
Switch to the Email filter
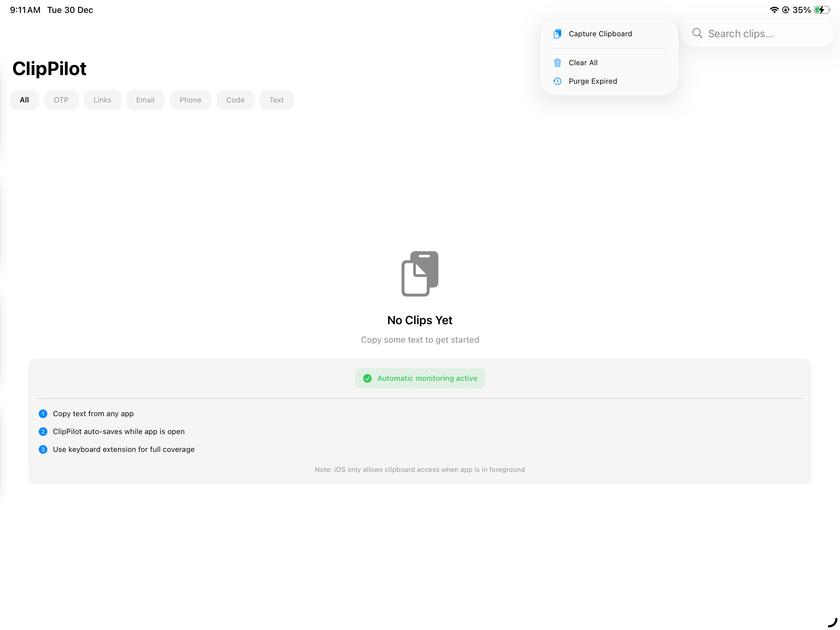(145, 100)
